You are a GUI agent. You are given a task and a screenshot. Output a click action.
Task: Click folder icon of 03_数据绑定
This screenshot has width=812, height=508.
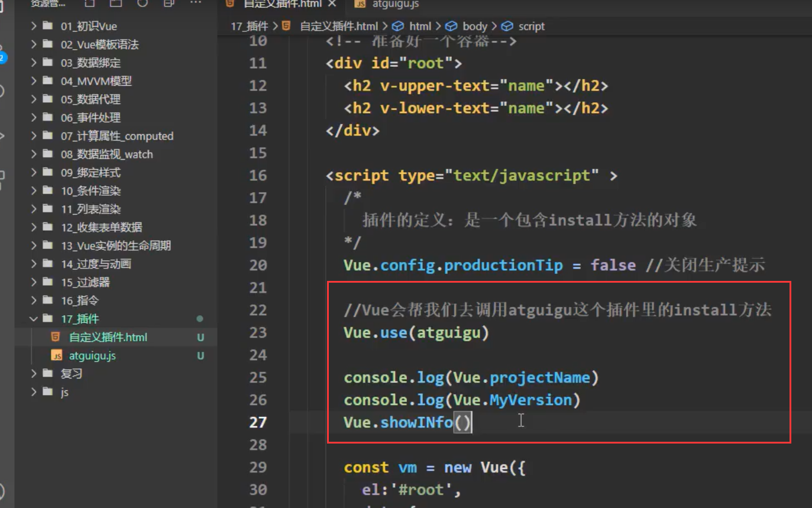48,63
